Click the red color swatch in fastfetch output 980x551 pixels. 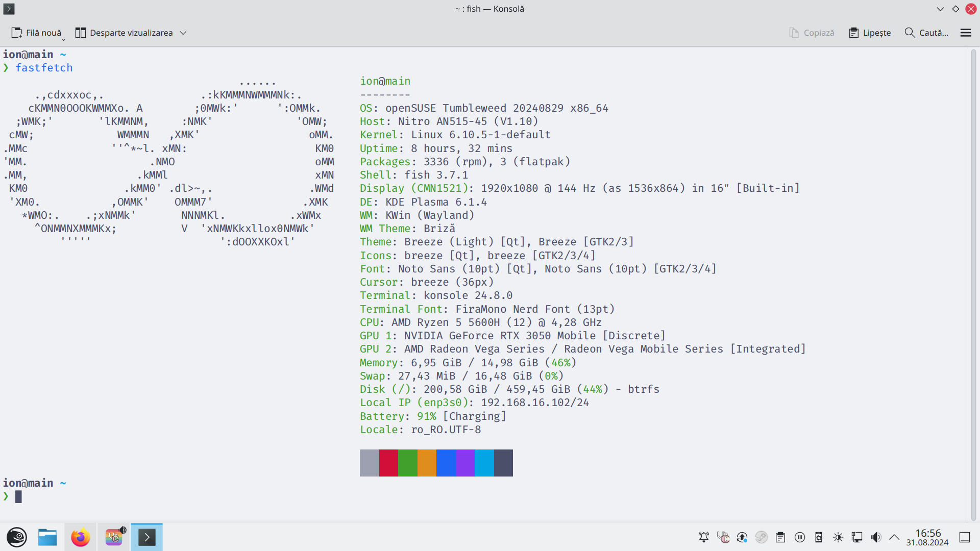click(x=388, y=463)
